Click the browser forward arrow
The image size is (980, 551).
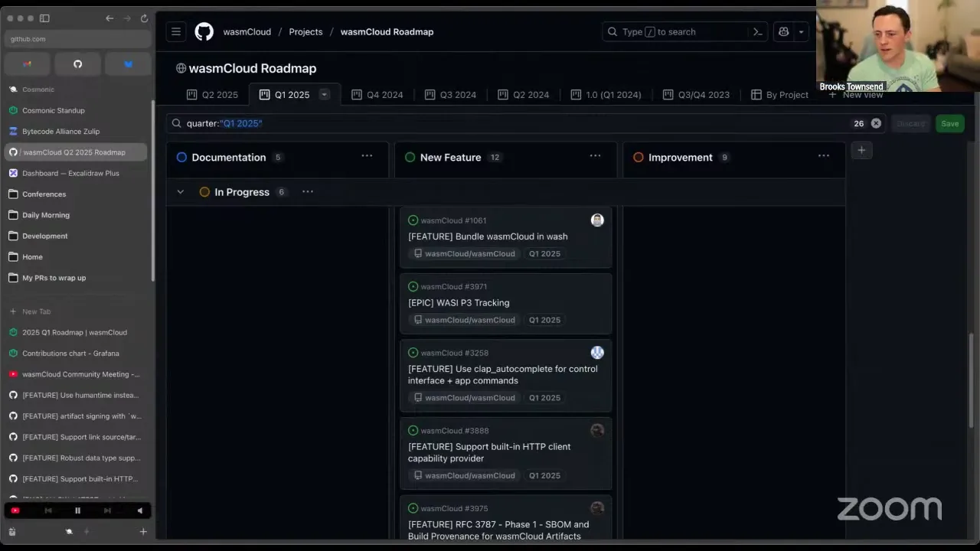(127, 18)
